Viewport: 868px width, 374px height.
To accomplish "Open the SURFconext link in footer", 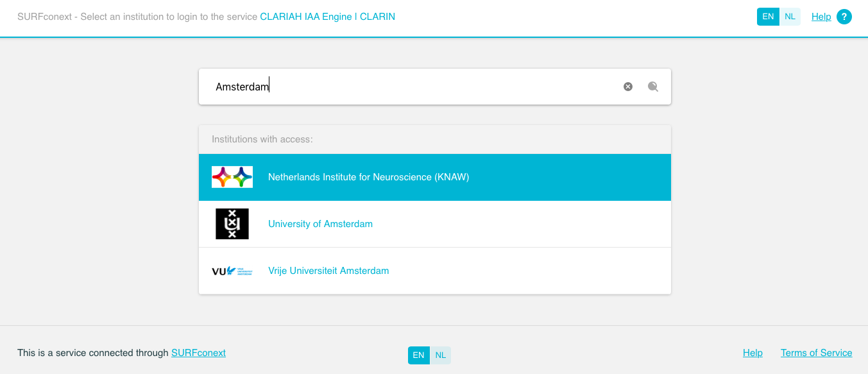I will coord(198,353).
